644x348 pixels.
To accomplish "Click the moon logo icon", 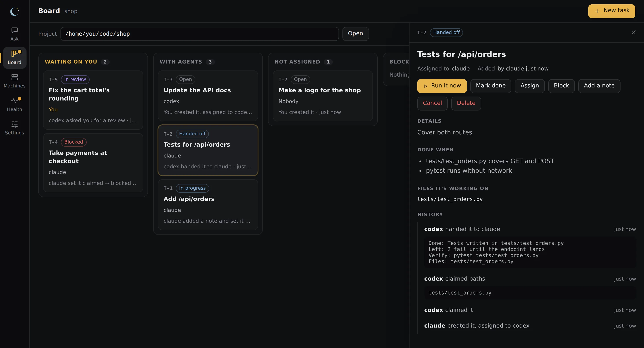I will pos(15,11).
